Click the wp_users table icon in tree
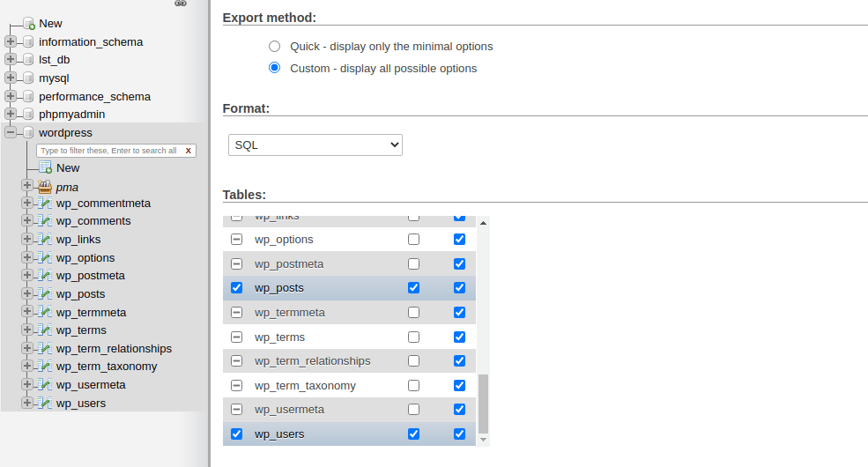Viewport: 868px width, 467px height. [x=46, y=403]
